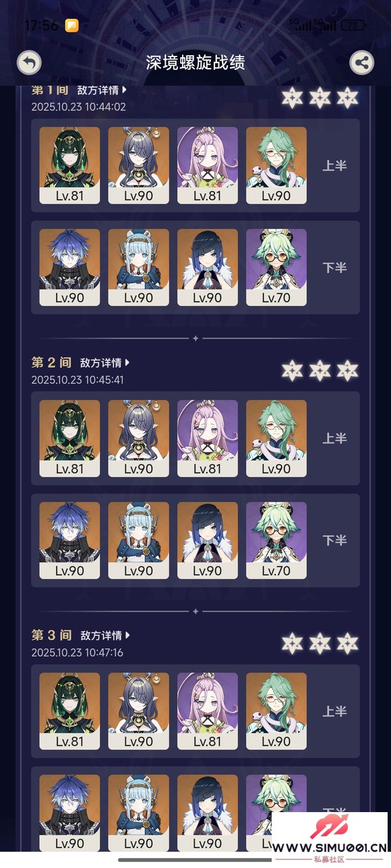
Task: Tap the third star of chamber 2
Action: [x=347, y=370]
